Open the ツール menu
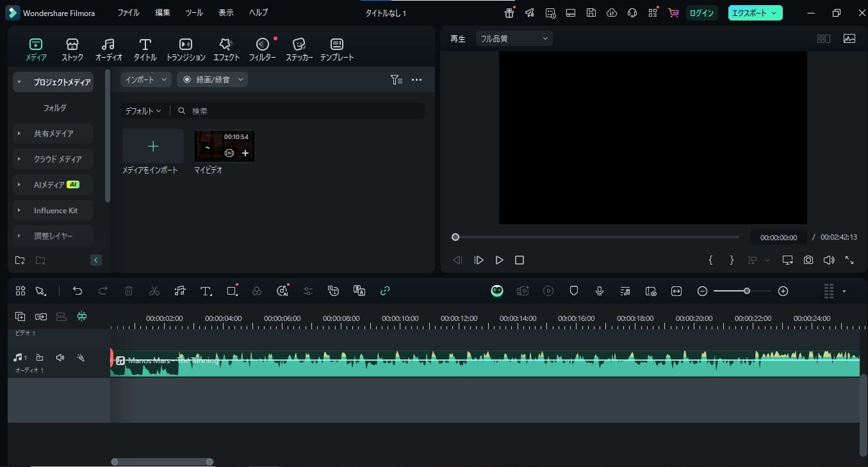Screen dimensions: 868x467 point(194,13)
